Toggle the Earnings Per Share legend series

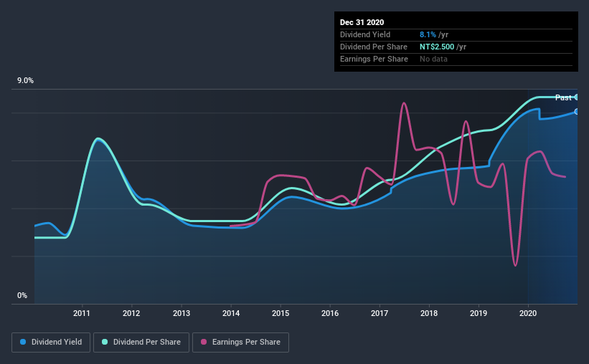tap(240, 343)
